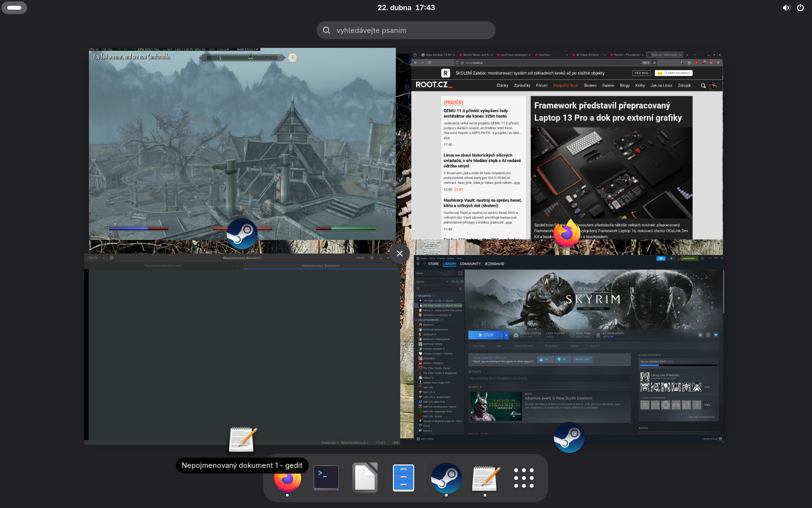
Task: Click VÍCE INFO button on root.cz banner
Action: coord(641,73)
